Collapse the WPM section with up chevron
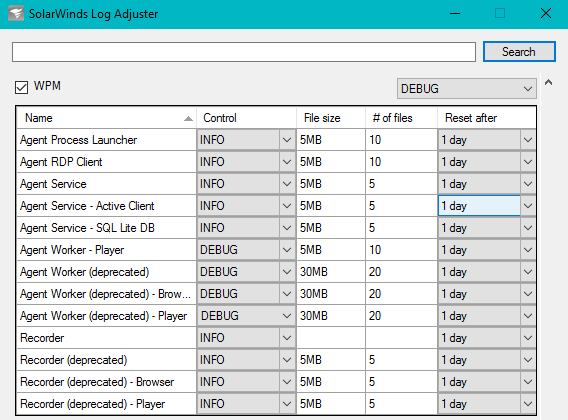The width and height of the screenshot is (568, 420). pos(548,83)
